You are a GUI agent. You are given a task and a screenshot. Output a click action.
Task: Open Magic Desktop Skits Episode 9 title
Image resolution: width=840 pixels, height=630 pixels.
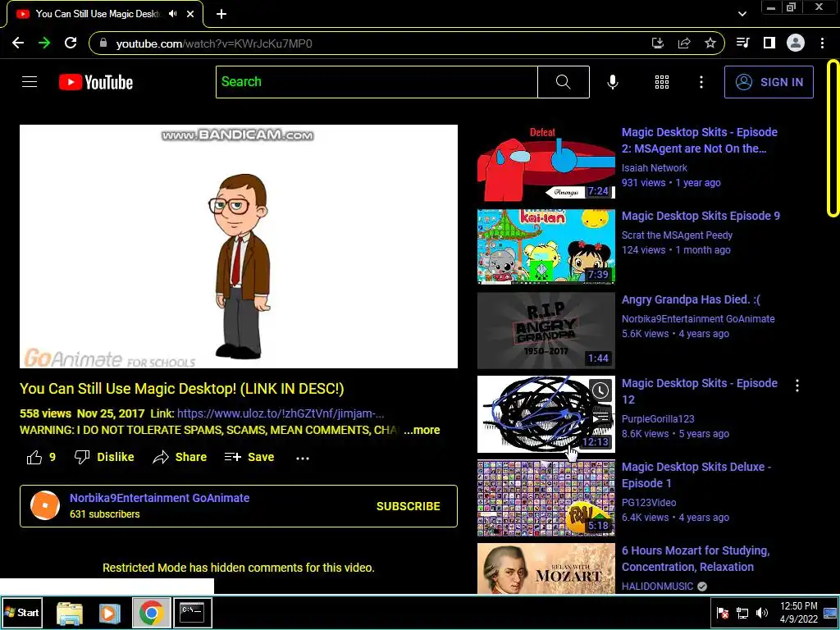tap(701, 216)
